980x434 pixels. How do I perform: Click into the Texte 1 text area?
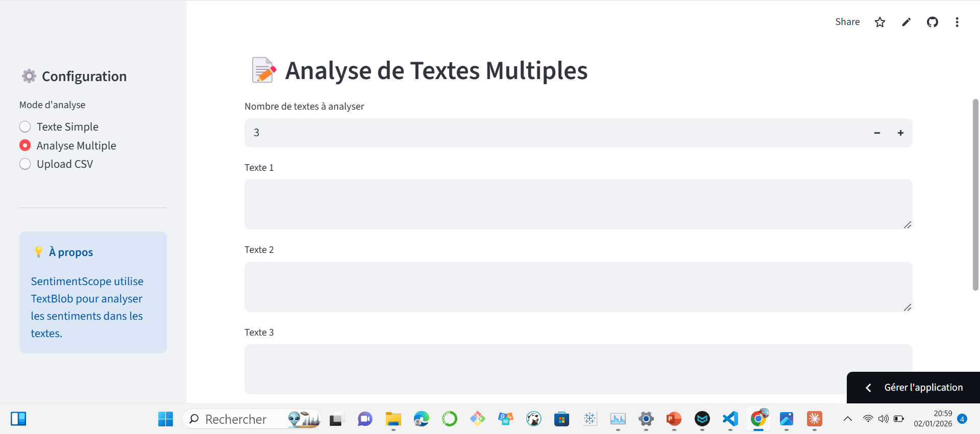click(x=577, y=204)
